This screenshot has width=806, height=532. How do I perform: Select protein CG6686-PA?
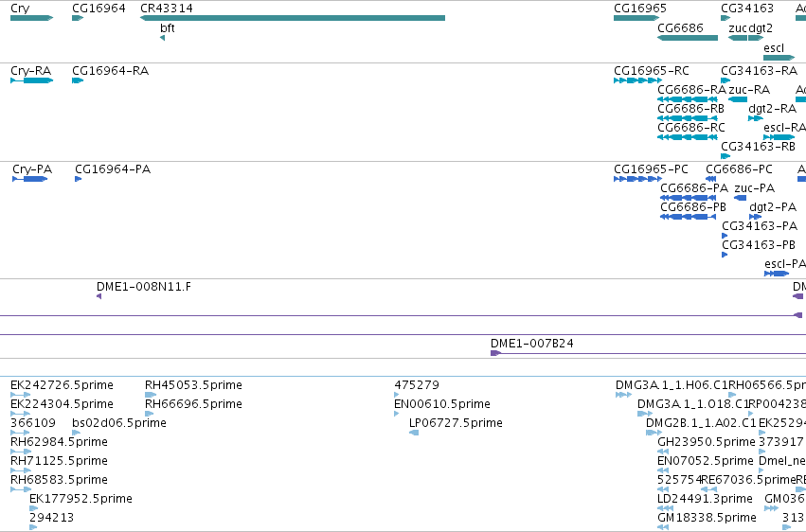click(694, 188)
